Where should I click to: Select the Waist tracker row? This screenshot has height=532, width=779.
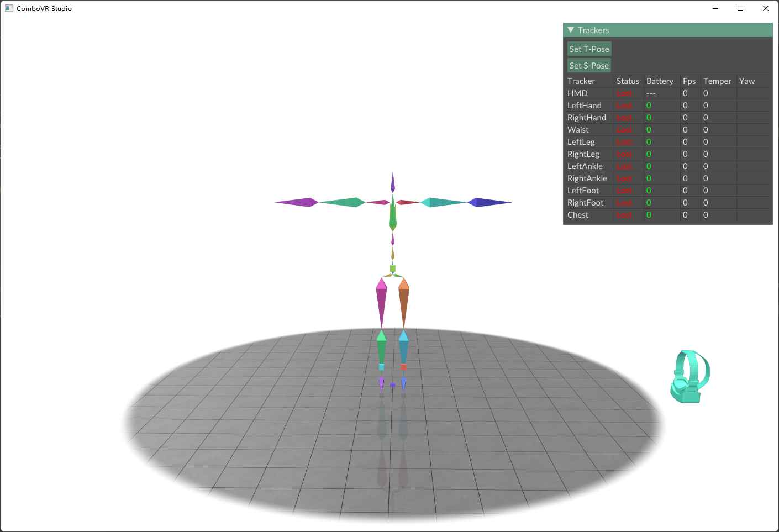click(667, 130)
